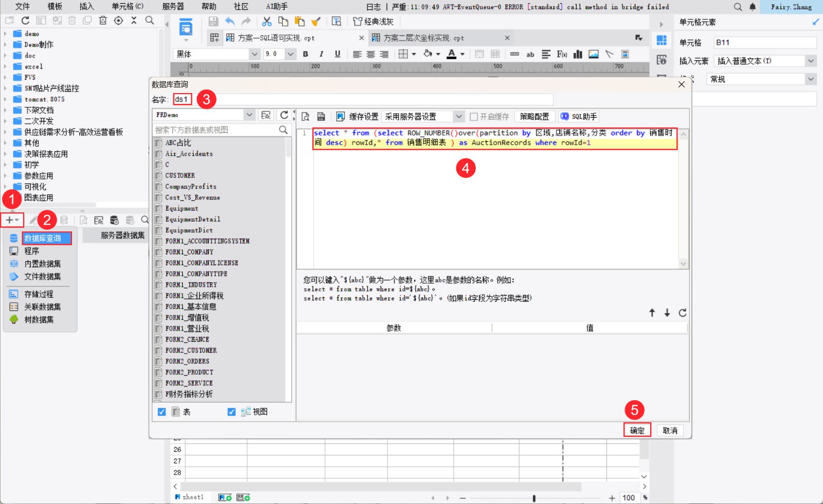
Task: Insert an image element
Action: 594,54
